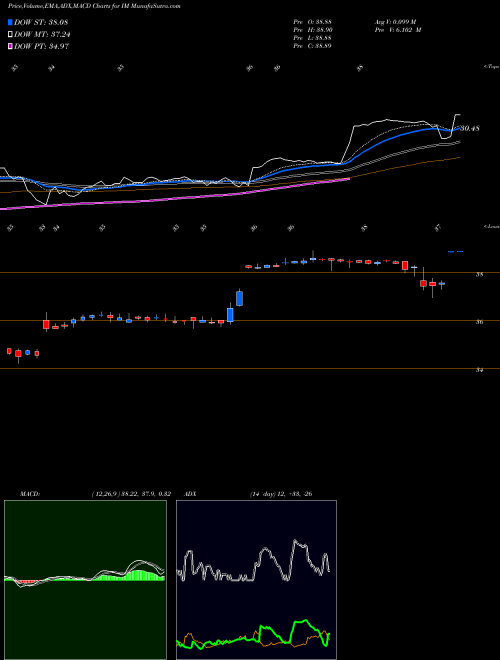Click the MACD (12,26,9) parameter values
Image resolution: width=500 pixels, height=660 pixels.
130,494
